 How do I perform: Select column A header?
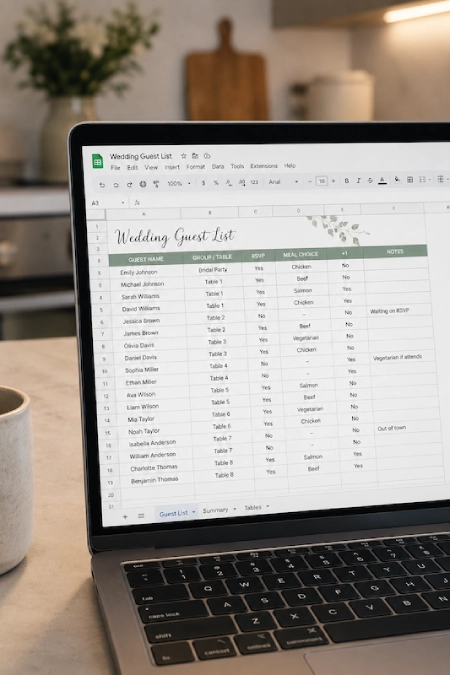tap(143, 214)
